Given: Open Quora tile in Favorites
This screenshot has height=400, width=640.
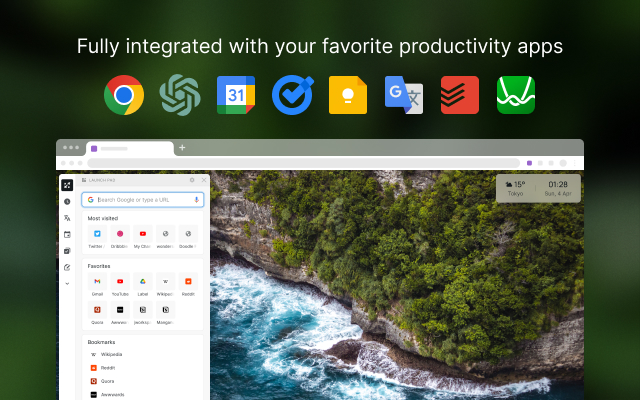Looking at the screenshot, I should click(x=97, y=313).
